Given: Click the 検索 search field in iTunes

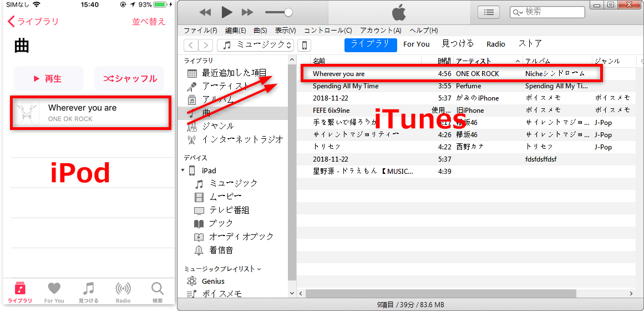Looking at the screenshot, I should point(547,12).
